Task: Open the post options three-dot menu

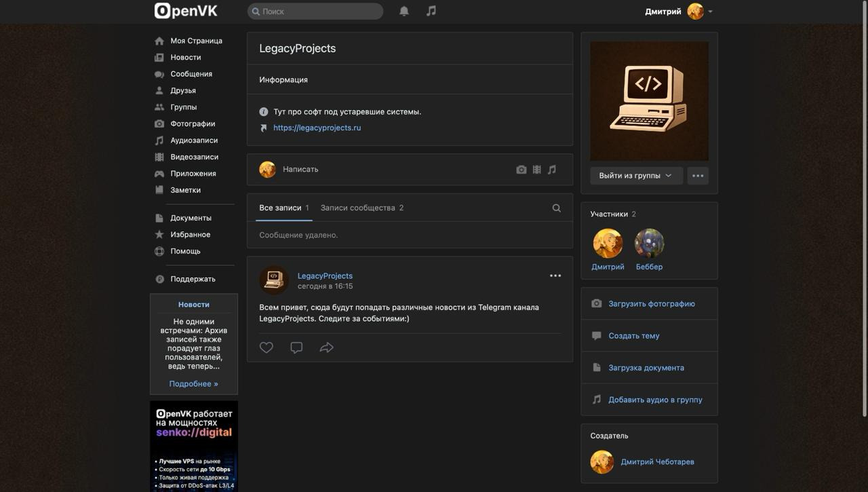Action: click(555, 276)
